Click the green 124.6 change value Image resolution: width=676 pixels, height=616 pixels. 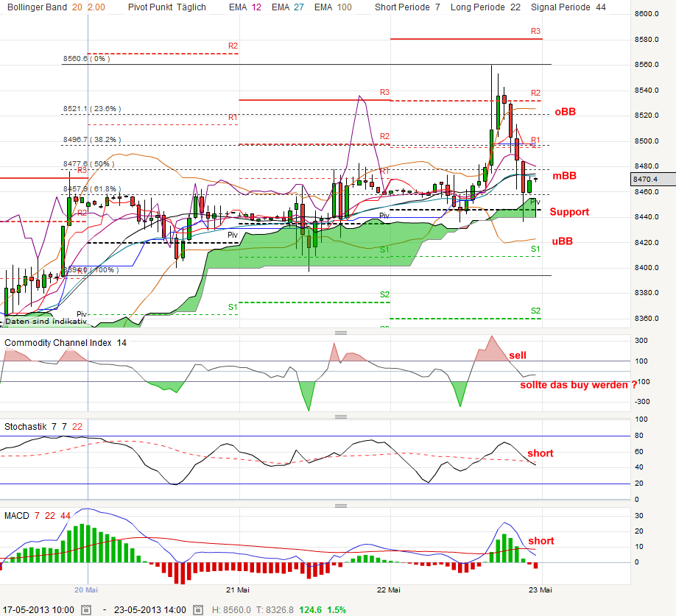coord(311,610)
